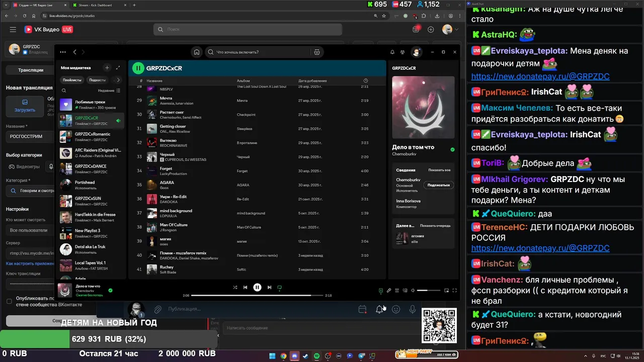This screenshot has width=644, height=362.
Task: Toggle shuffle playback
Action: click(235, 288)
